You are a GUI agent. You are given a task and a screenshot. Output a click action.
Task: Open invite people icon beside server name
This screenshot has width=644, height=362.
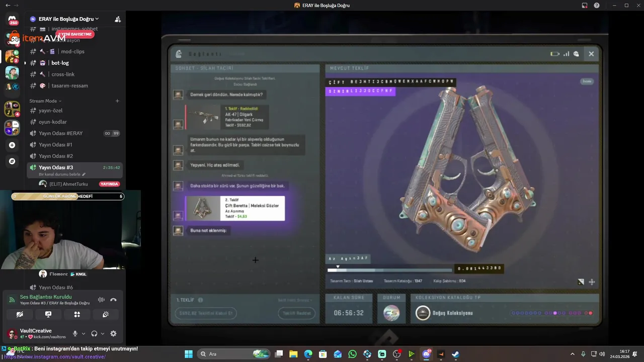click(118, 19)
